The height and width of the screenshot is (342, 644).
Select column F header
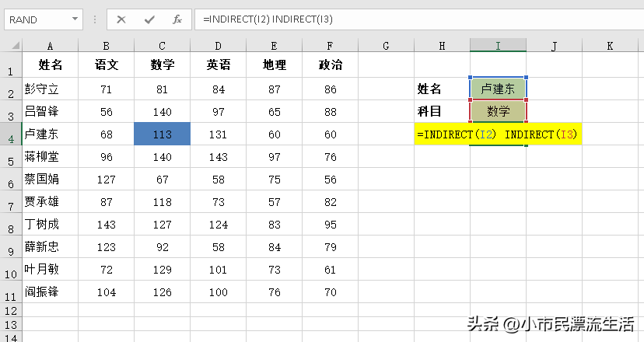point(331,45)
